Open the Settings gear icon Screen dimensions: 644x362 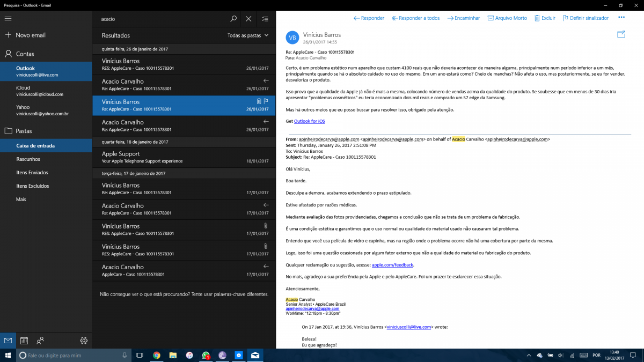coord(84,340)
